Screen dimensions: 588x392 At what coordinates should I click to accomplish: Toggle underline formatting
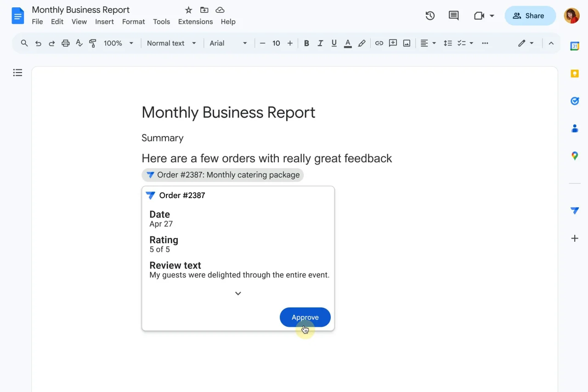coord(334,43)
